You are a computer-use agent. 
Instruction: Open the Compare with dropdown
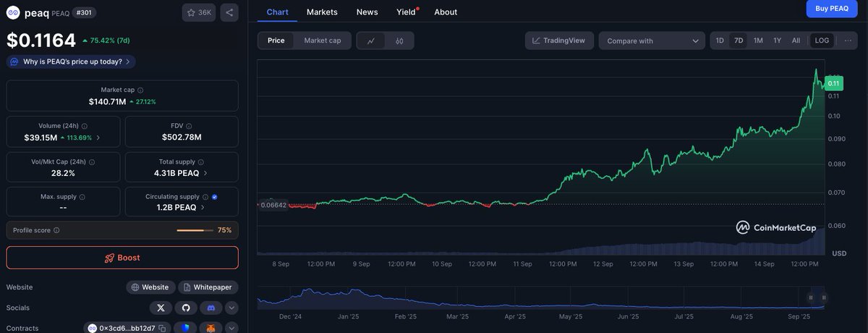coord(652,41)
